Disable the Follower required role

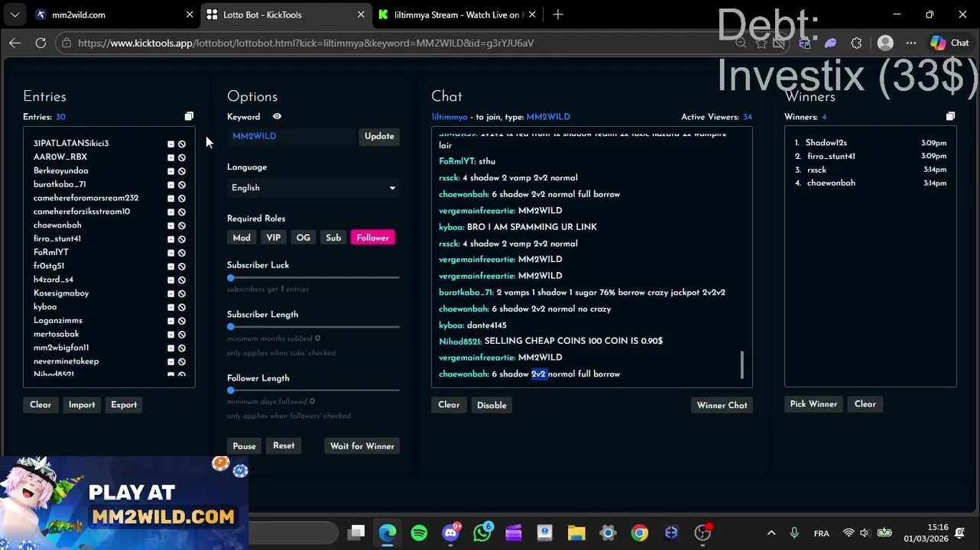(373, 238)
